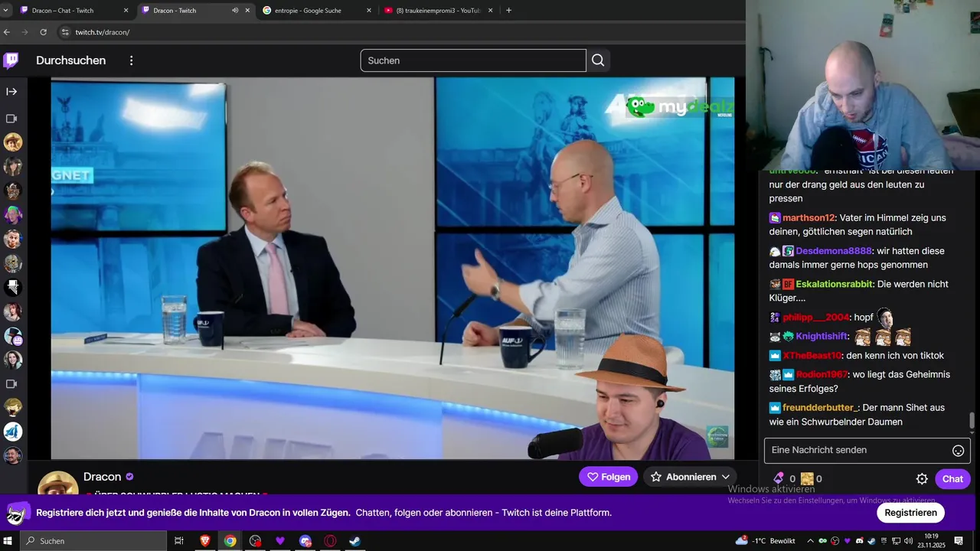The width and height of the screenshot is (980, 551).
Task: Open the three-dot menu beside Durchsuchen
Action: (131, 60)
